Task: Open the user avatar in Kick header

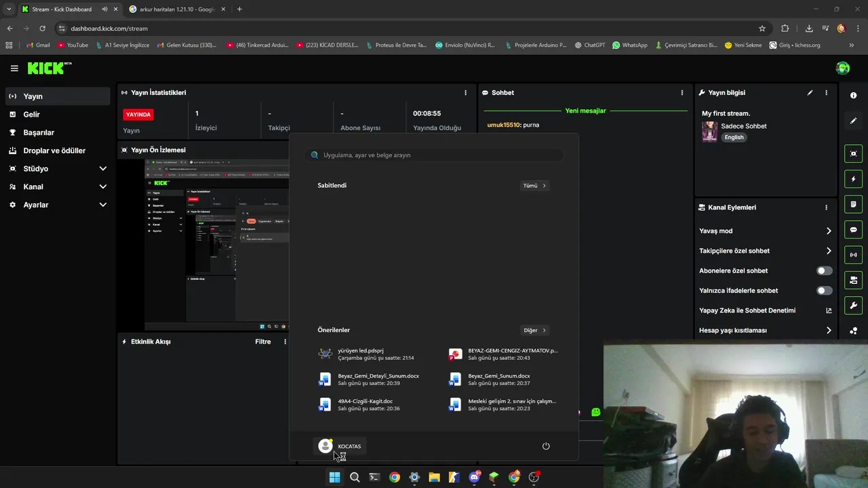Action: click(x=843, y=68)
